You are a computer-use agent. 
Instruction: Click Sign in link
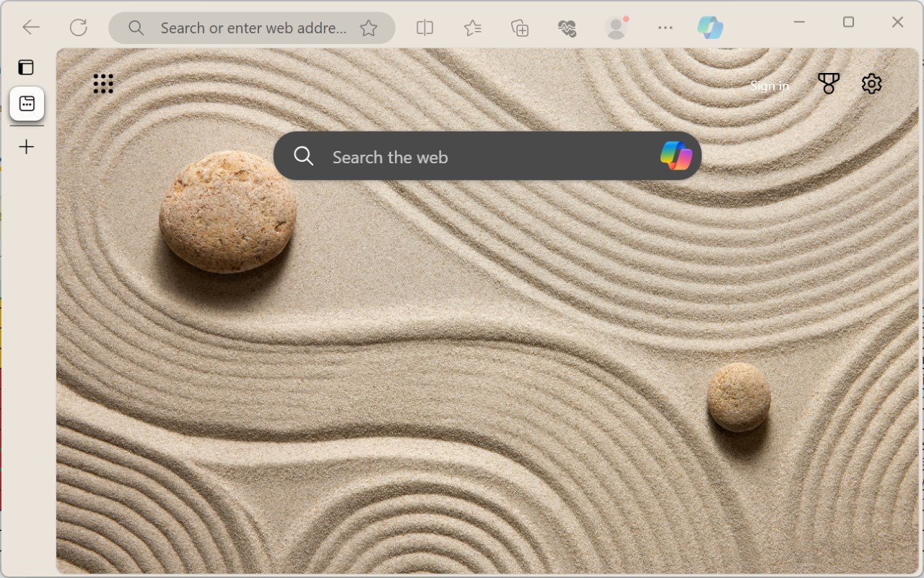point(770,85)
